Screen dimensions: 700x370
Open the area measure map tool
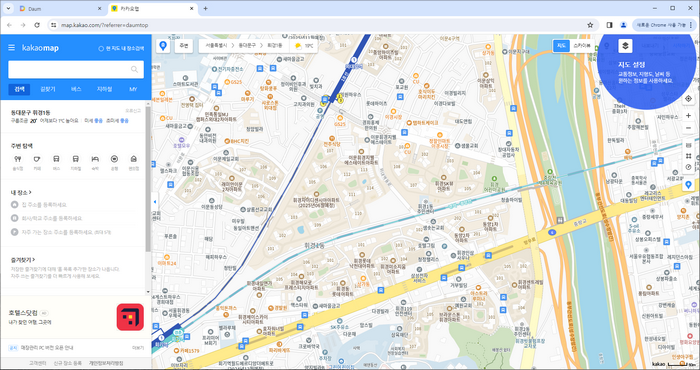coord(688,156)
